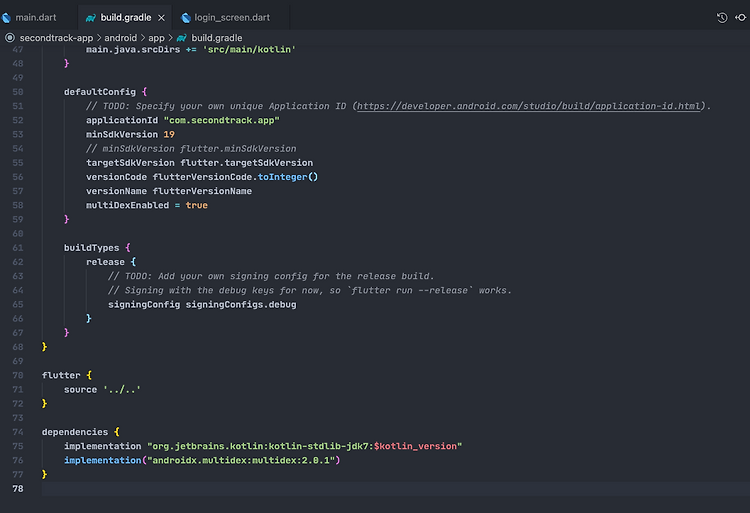This screenshot has width=750, height=513.
Task: Click the applicationId "com.secondtrack.app" string
Action: coord(221,120)
